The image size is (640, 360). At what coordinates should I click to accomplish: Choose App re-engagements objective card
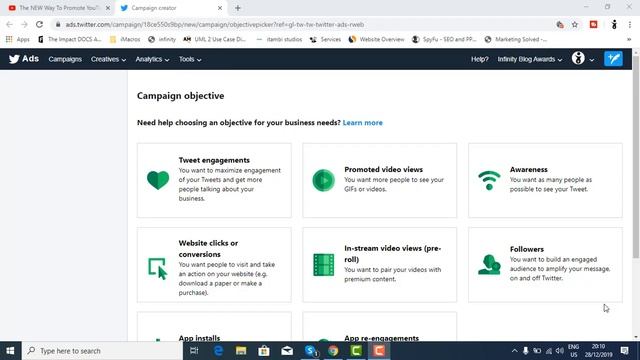tap(380, 327)
